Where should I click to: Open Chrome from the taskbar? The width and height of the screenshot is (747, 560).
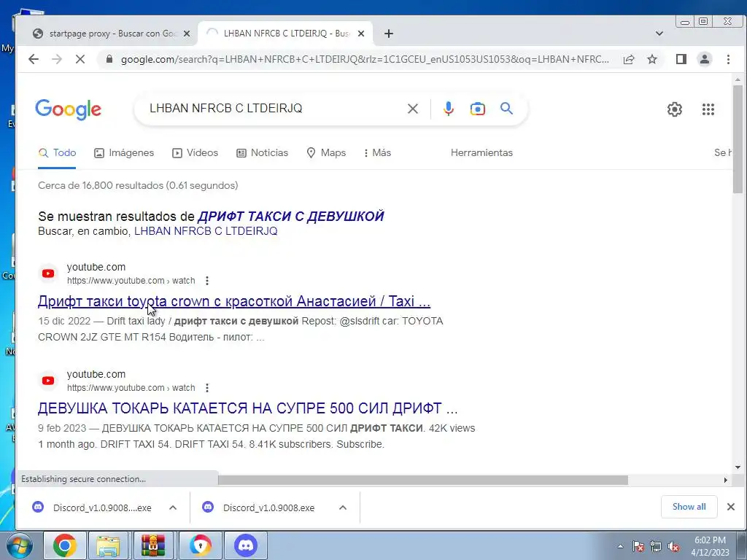65,545
